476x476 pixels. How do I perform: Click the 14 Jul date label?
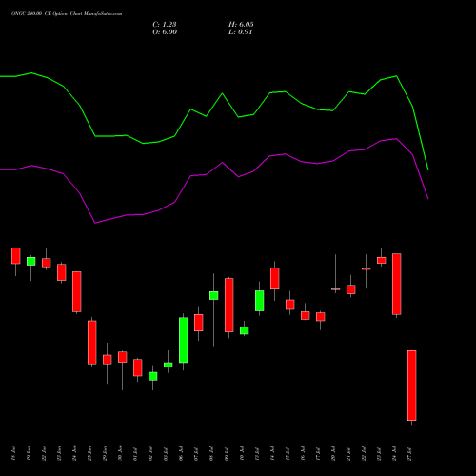[272, 453]
